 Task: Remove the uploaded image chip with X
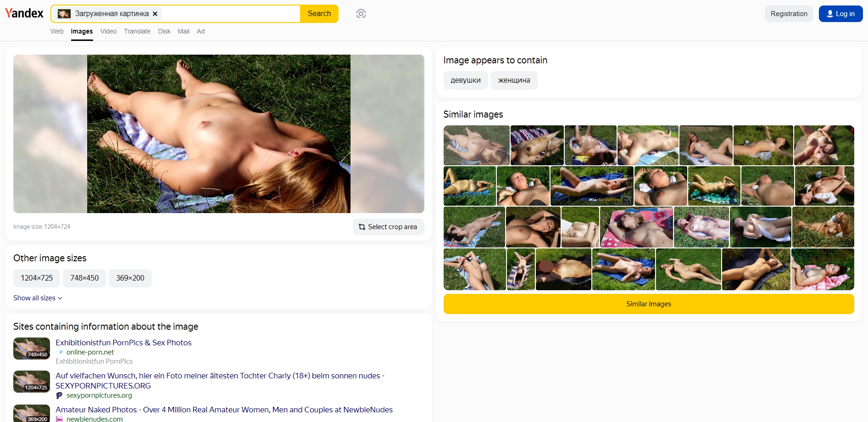pyautogui.click(x=155, y=14)
